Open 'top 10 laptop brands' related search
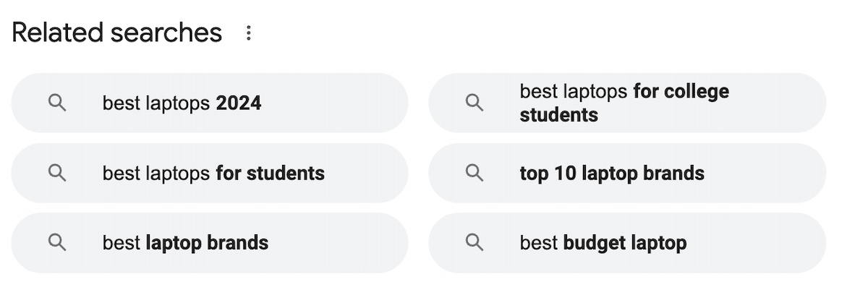Screen dimensions: 868x303 coord(611,174)
